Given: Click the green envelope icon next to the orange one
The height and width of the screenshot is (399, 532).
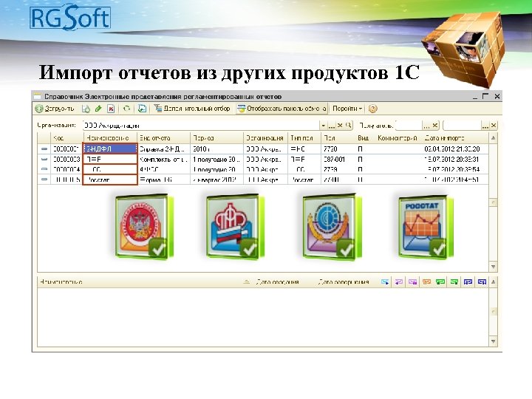Looking at the screenshot, I should click(440, 282).
